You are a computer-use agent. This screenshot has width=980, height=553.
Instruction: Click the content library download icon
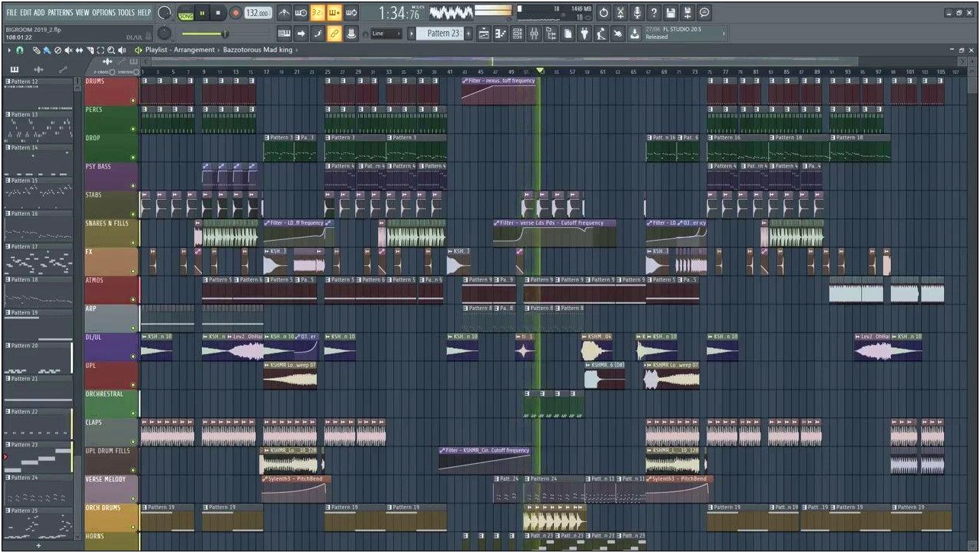tap(635, 34)
